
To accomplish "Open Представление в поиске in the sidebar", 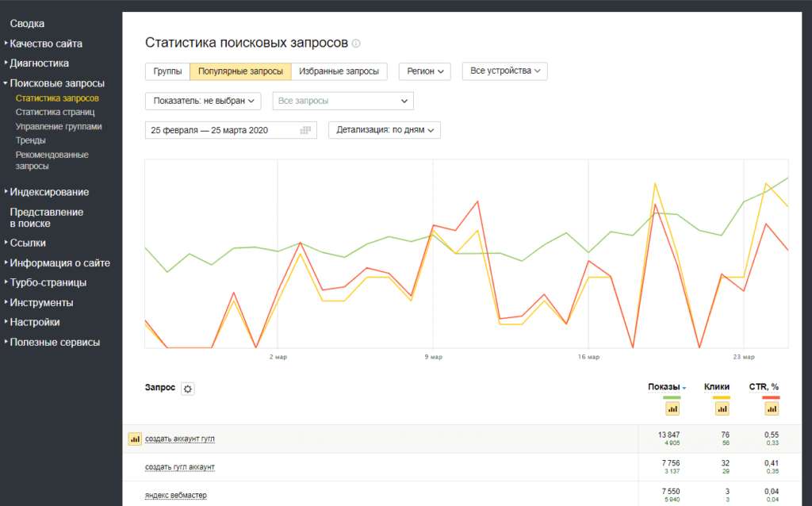I will pyautogui.click(x=47, y=218).
